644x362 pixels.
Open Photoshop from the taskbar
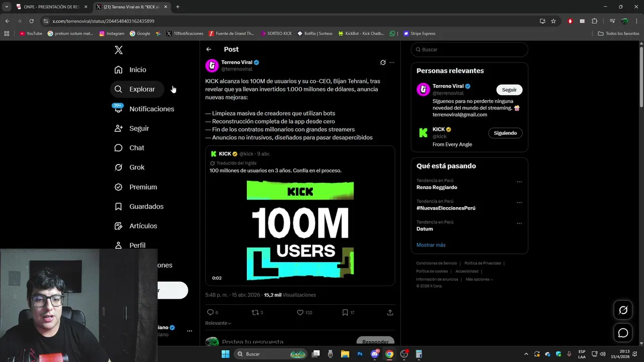tap(360, 354)
